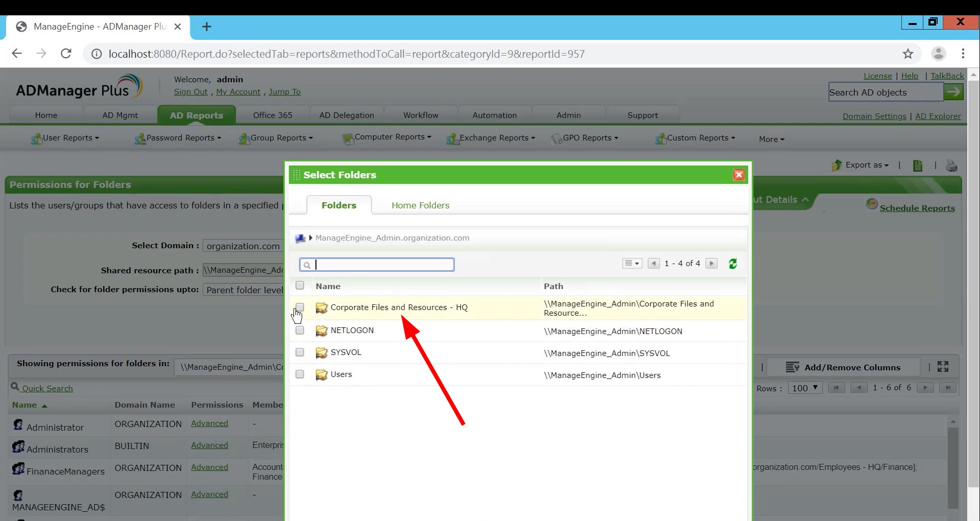This screenshot has width=980, height=521.
Task: Click the print report icon
Action: pyautogui.click(x=951, y=165)
